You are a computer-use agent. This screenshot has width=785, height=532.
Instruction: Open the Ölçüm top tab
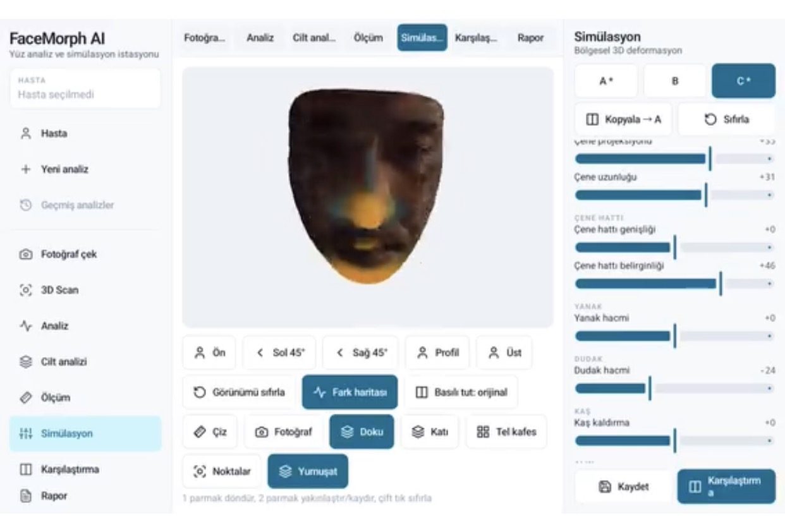(368, 38)
